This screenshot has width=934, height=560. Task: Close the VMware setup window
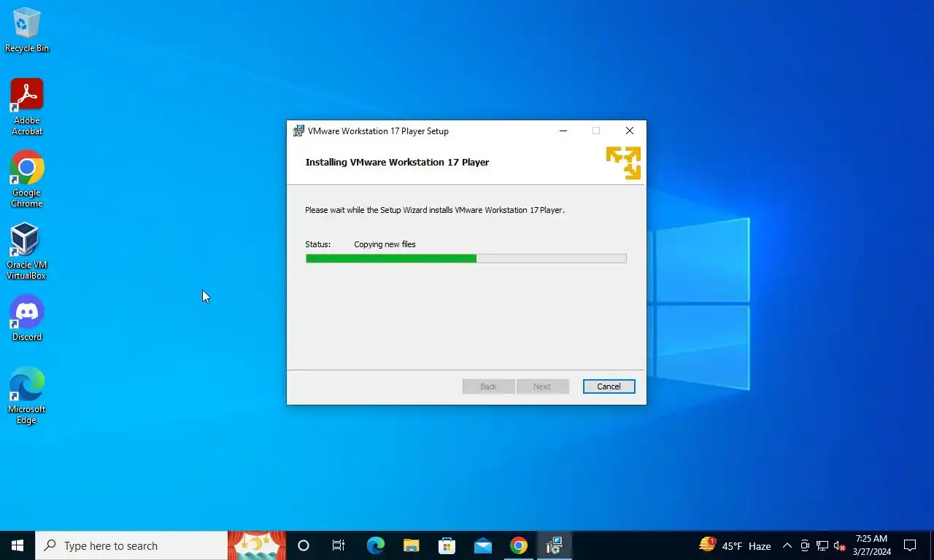click(x=629, y=131)
